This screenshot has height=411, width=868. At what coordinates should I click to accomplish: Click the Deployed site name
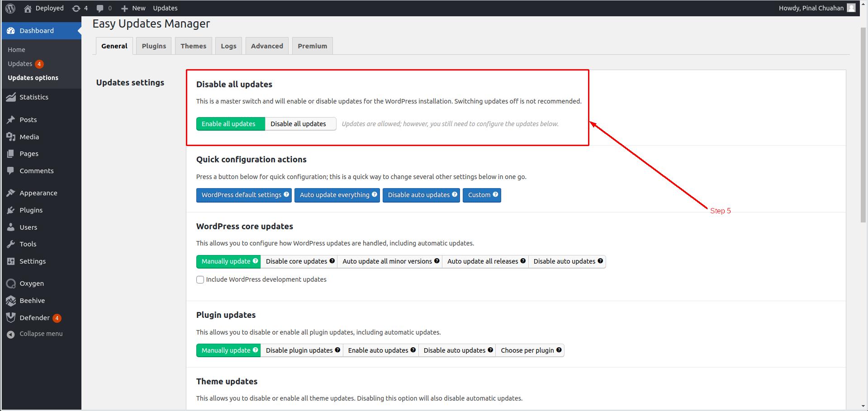(x=49, y=8)
